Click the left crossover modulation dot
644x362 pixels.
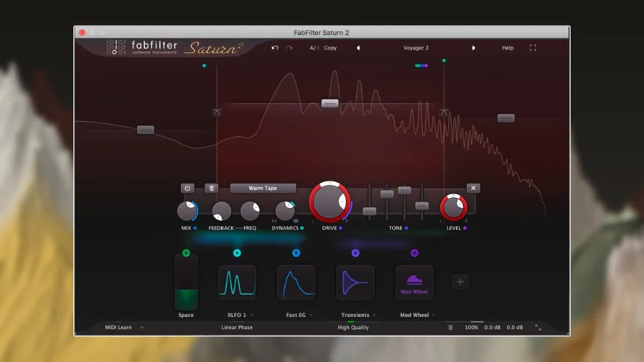[204, 66]
